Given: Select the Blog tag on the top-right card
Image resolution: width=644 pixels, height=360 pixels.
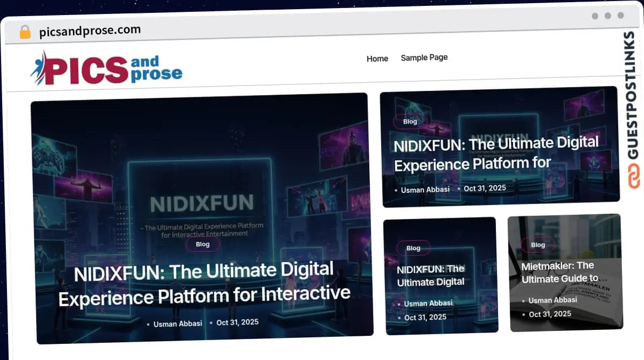Looking at the screenshot, I should coord(410,121).
